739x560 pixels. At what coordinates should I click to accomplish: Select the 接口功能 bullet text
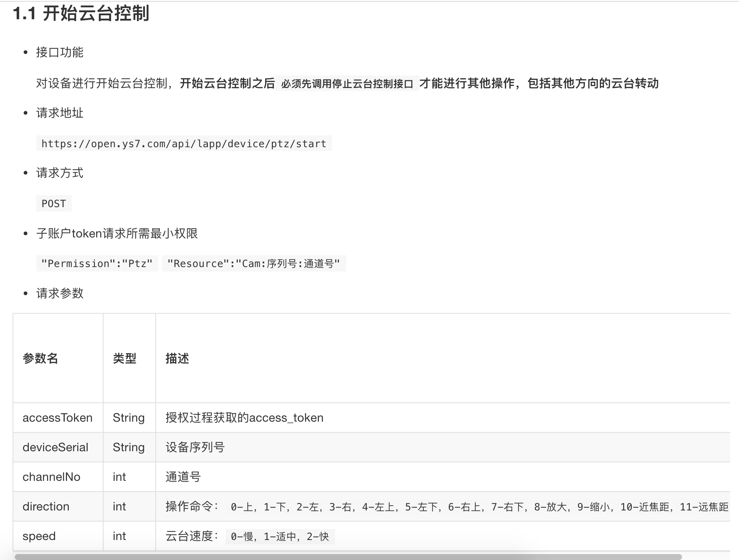point(60,53)
